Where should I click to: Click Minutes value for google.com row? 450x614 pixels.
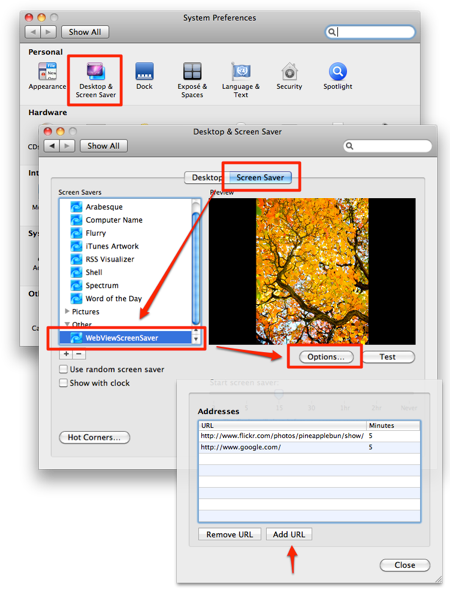[x=370, y=447]
